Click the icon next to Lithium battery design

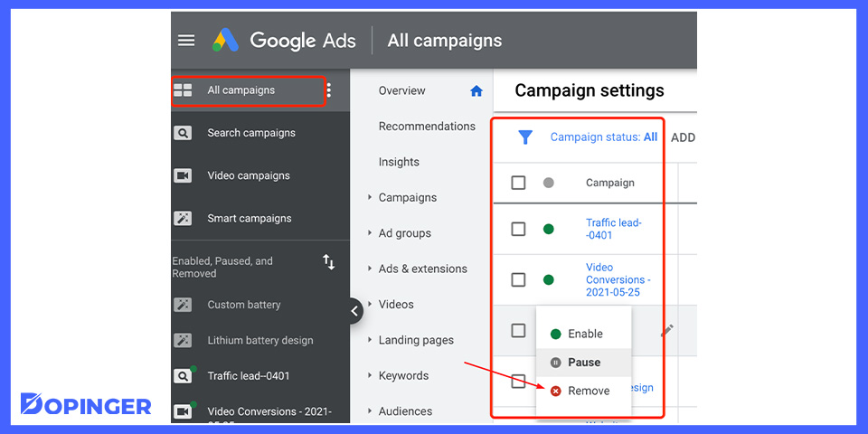[x=183, y=341]
